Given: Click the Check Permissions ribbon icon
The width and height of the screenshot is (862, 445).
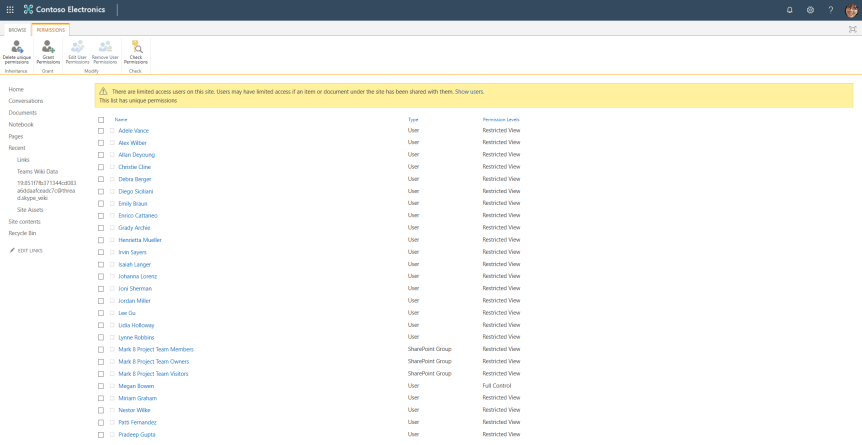Looking at the screenshot, I should pos(135,47).
